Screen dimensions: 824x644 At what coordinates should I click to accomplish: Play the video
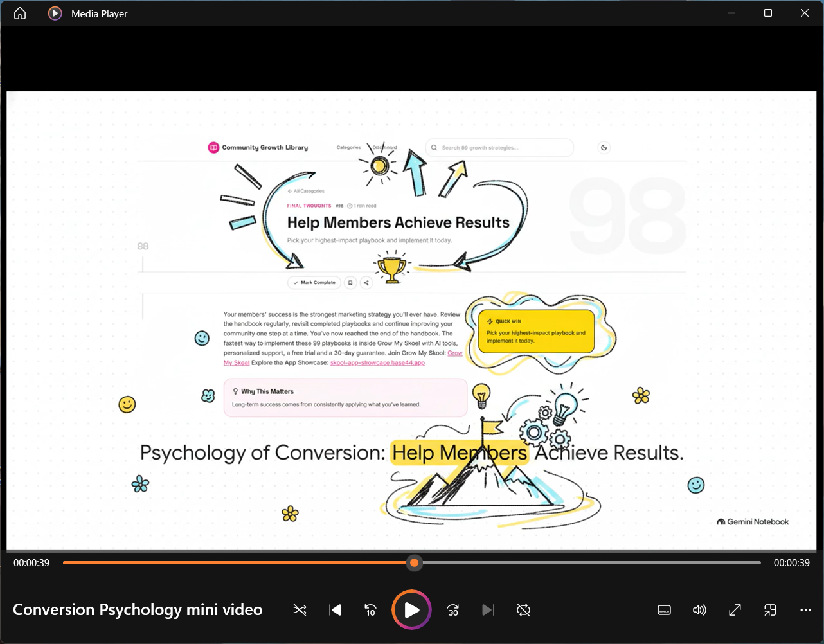click(x=412, y=610)
